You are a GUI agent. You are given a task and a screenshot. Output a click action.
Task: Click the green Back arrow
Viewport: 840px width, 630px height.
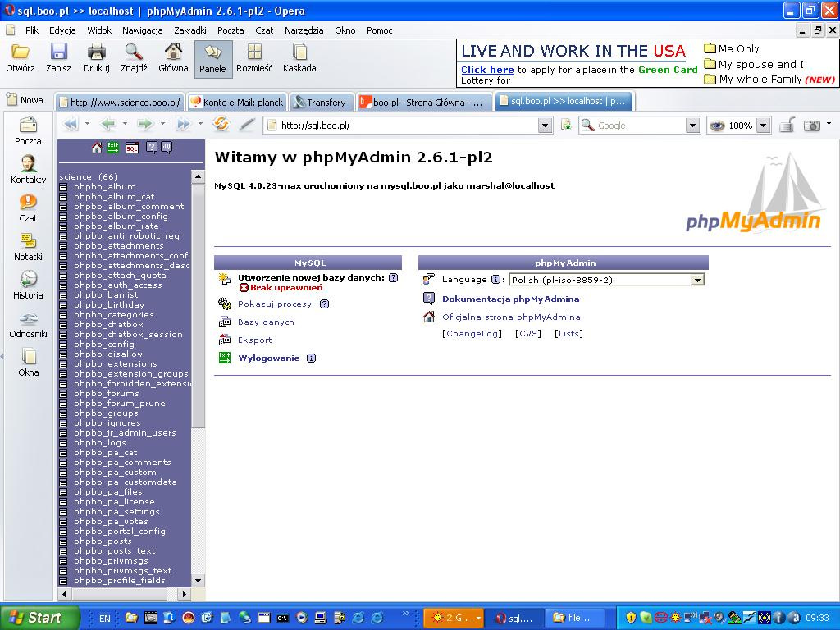pos(109,125)
